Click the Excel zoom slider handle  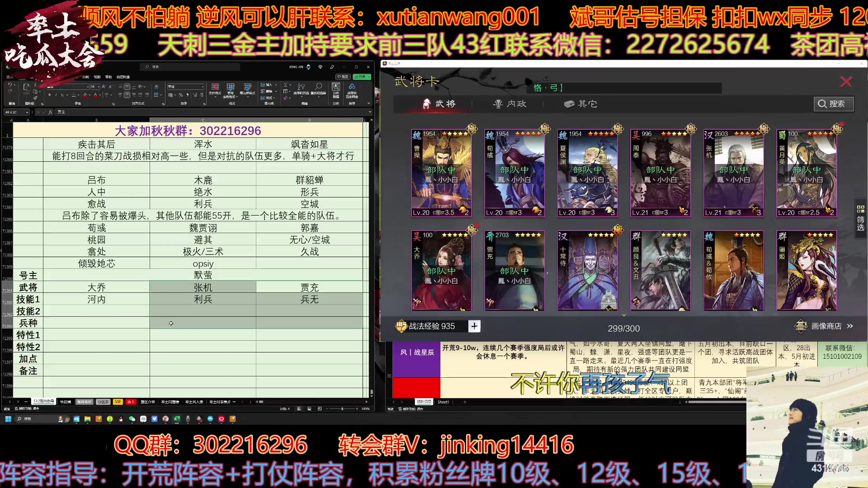[x=342, y=409]
